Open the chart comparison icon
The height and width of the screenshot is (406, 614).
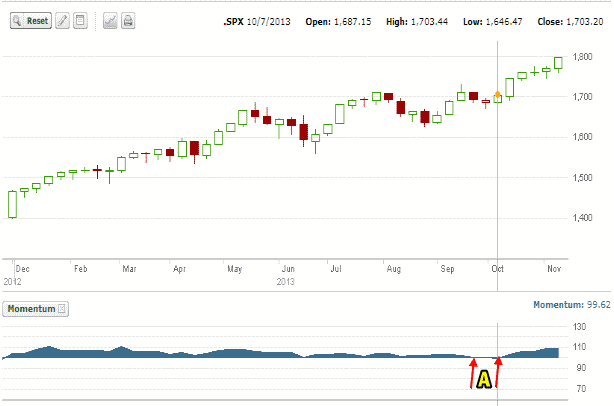pyautogui.click(x=110, y=21)
